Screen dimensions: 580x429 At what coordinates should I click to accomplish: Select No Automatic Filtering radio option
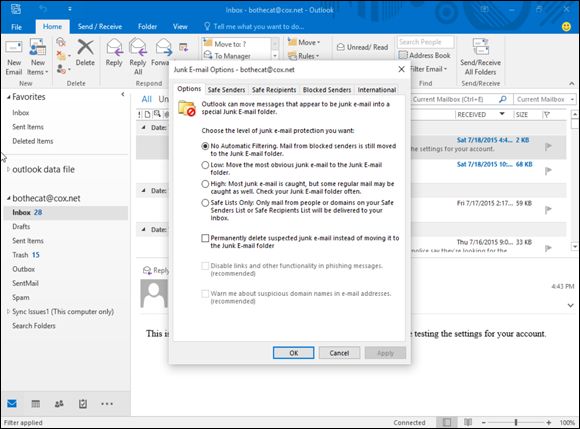205,146
